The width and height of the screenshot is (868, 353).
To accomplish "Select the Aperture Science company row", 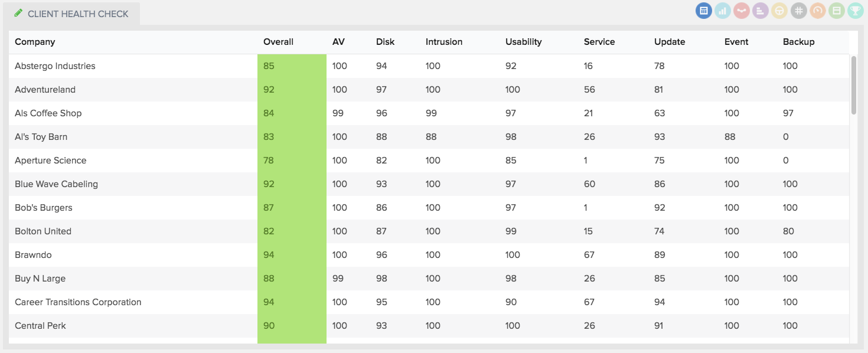I will click(50, 161).
